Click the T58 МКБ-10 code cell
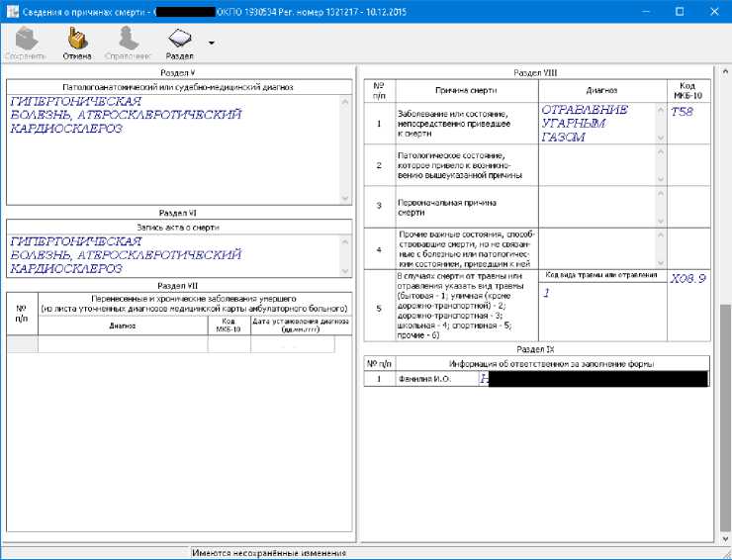Screen dimensions: 732x560 (685, 124)
